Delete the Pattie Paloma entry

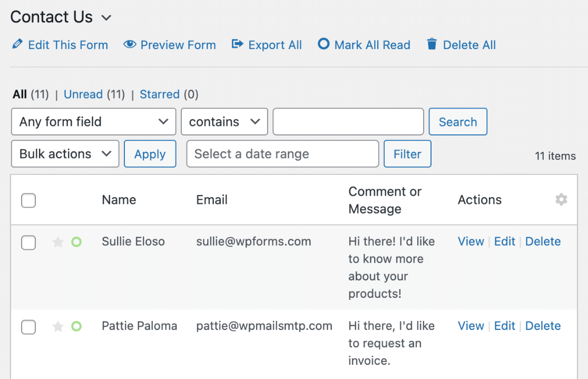point(543,326)
